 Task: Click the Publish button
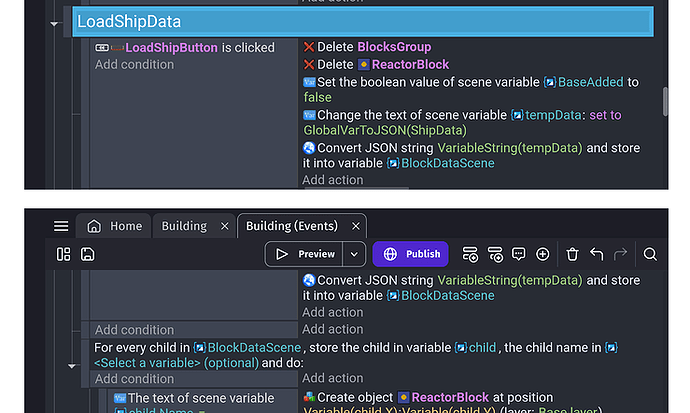click(x=411, y=254)
